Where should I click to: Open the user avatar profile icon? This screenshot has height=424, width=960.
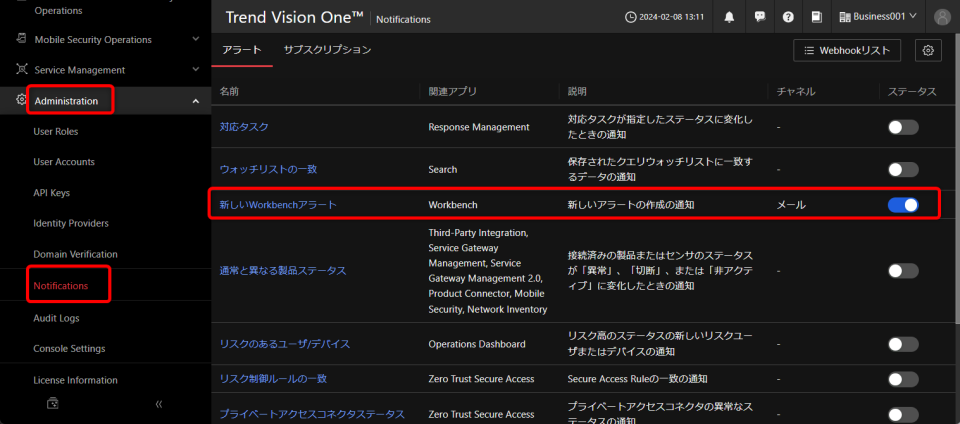click(x=942, y=17)
